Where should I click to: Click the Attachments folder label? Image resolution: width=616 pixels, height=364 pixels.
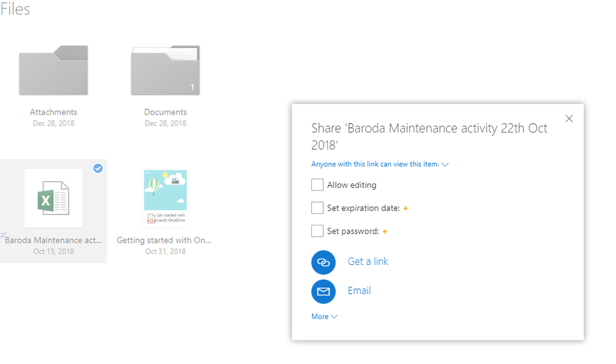[x=54, y=112]
